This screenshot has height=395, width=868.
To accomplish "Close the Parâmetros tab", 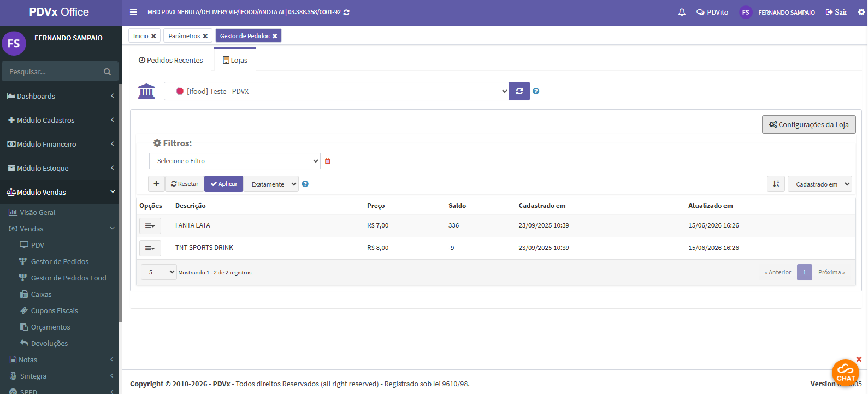I will pyautogui.click(x=205, y=36).
